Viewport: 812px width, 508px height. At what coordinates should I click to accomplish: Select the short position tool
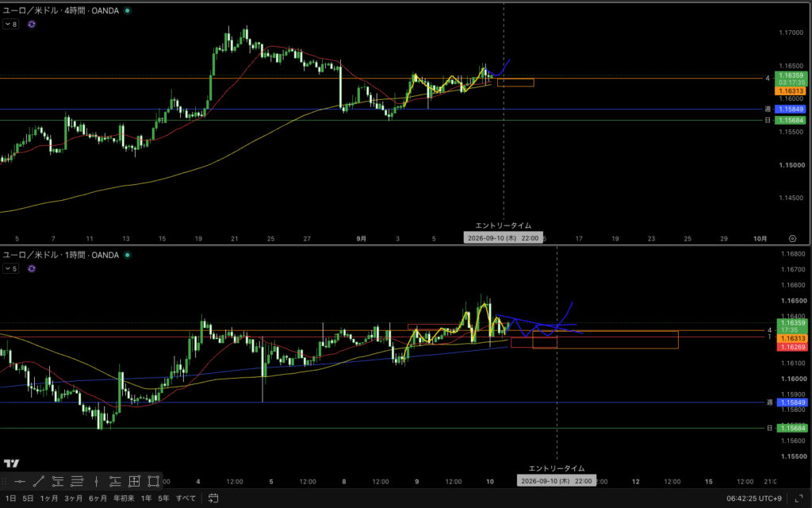click(x=58, y=481)
